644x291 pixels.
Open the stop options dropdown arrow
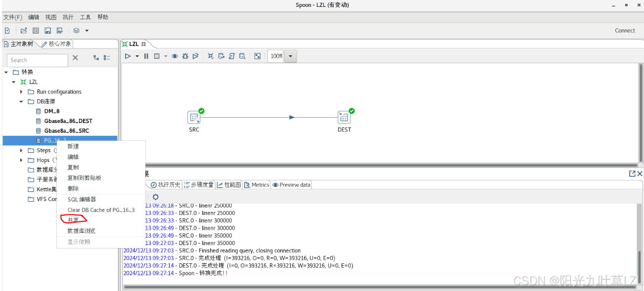[166, 56]
